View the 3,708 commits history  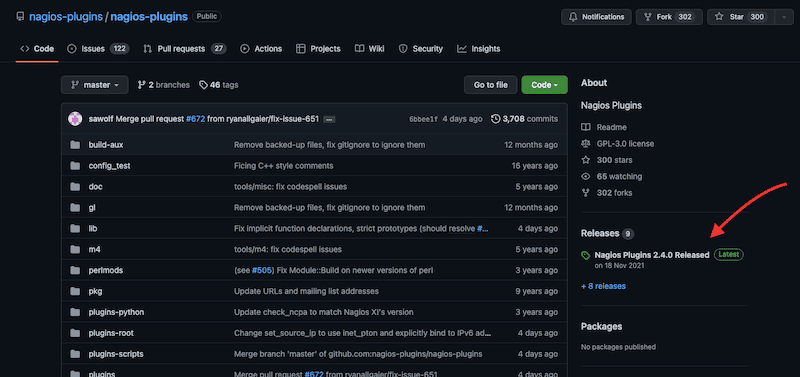tap(524, 119)
